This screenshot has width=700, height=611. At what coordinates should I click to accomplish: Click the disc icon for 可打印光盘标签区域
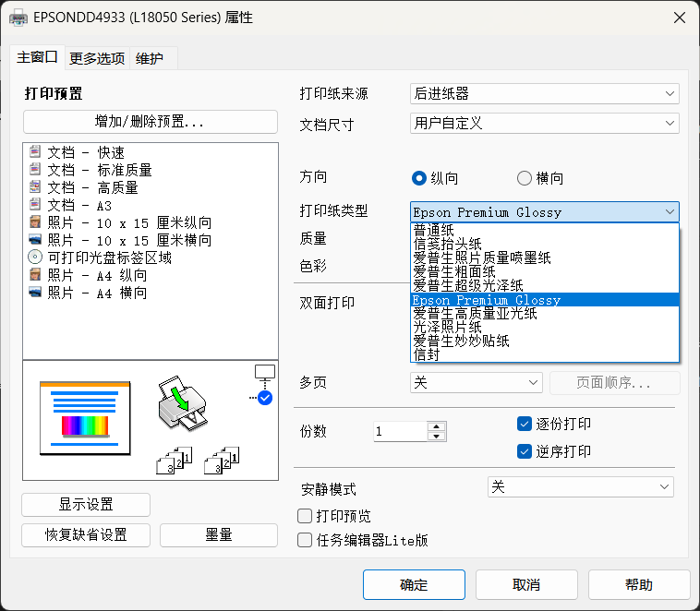pyautogui.click(x=35, y=258)
